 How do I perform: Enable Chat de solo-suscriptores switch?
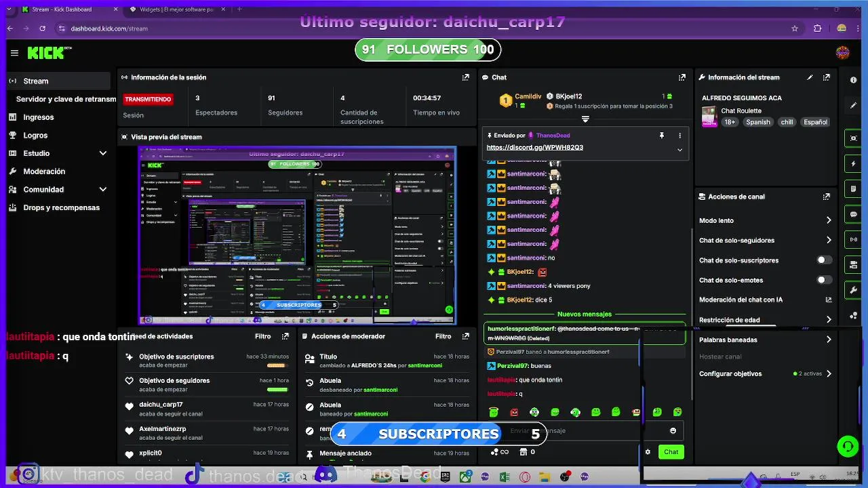click(824, 260)
